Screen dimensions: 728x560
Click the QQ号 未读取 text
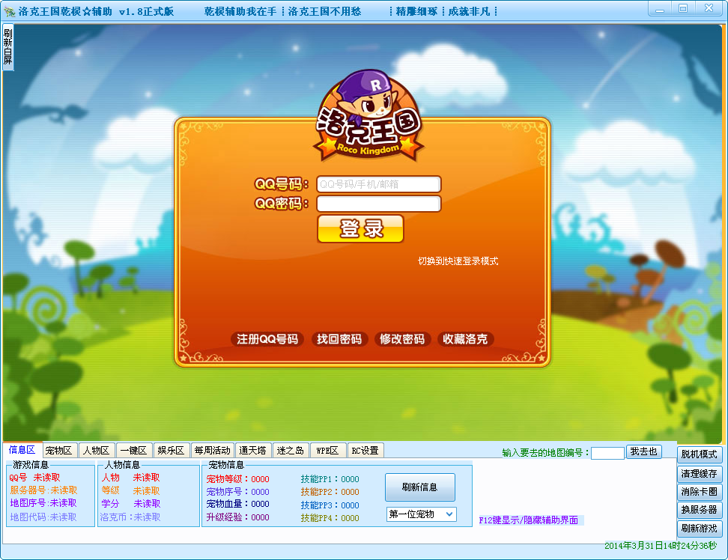pyautogui.click(x=34, y=478)
